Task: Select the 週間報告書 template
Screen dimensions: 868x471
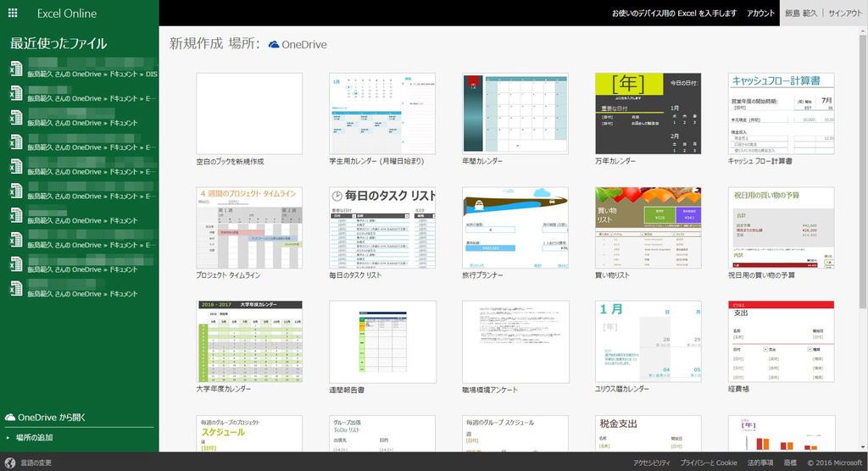Action: [382, 341]
